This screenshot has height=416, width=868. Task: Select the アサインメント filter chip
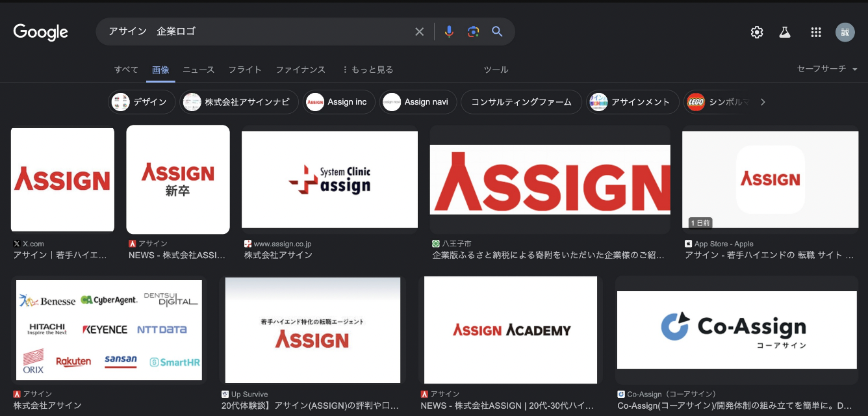[x=632, y=102]
